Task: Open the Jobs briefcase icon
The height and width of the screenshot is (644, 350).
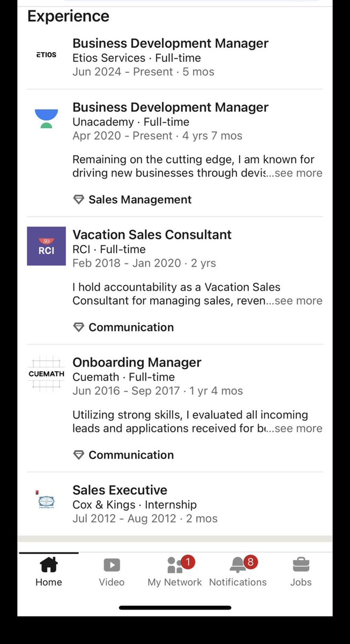Action: tap(301, 565)
